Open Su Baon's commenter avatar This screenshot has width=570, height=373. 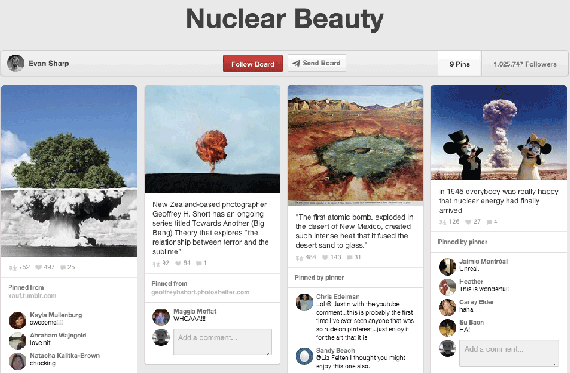(447, 328)
